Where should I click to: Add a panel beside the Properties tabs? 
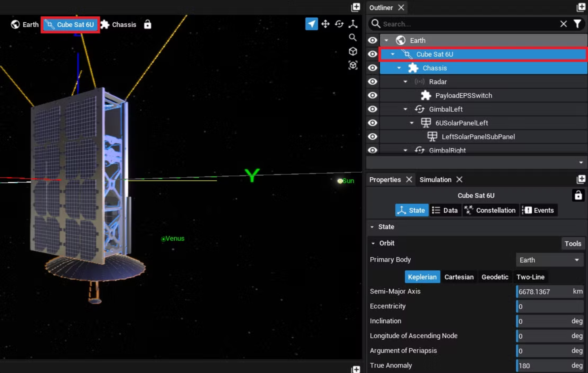coord(581,179)
